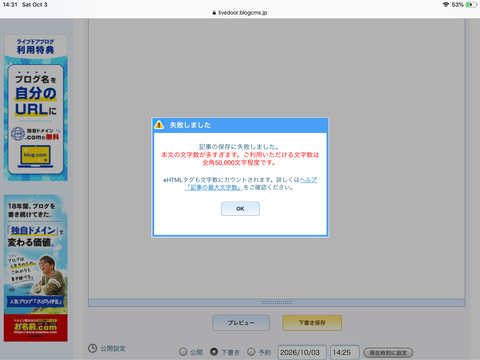This screenshot has width=480, height=360.
Task: Click the 記事の保存に失敗しました message
Action: point(239,147)
